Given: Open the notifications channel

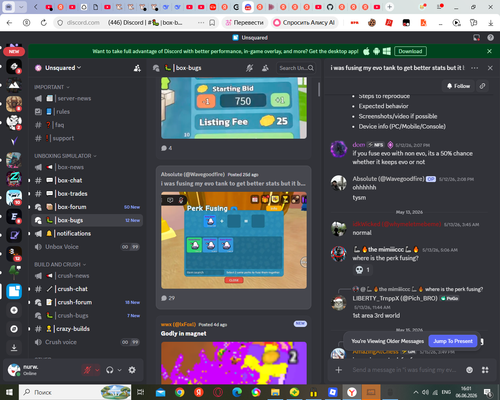Looking at the screenshot, I should point(87,234).
